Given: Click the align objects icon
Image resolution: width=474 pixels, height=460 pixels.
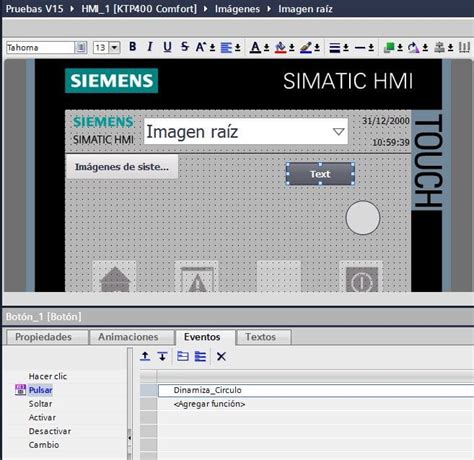Looking at the screenshot, I should (x=439, y=48).
